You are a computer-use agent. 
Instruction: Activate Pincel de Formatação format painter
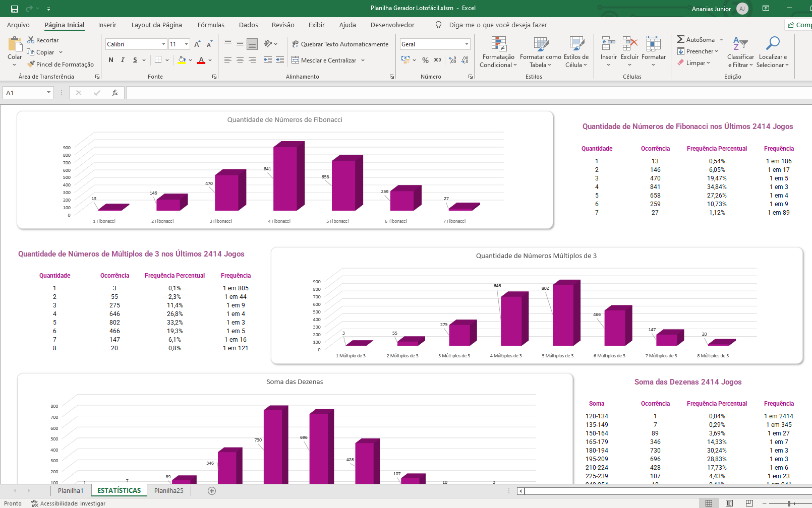61,64
